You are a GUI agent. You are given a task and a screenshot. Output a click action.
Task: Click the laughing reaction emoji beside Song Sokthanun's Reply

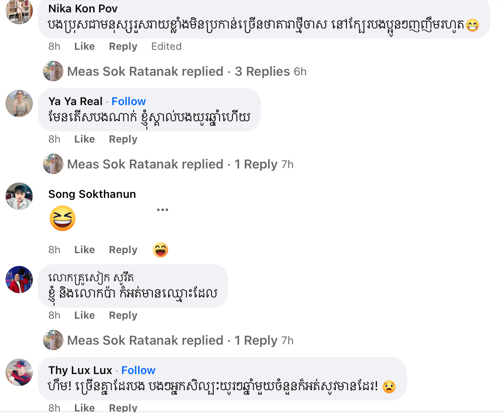click(x=160, y=250)
